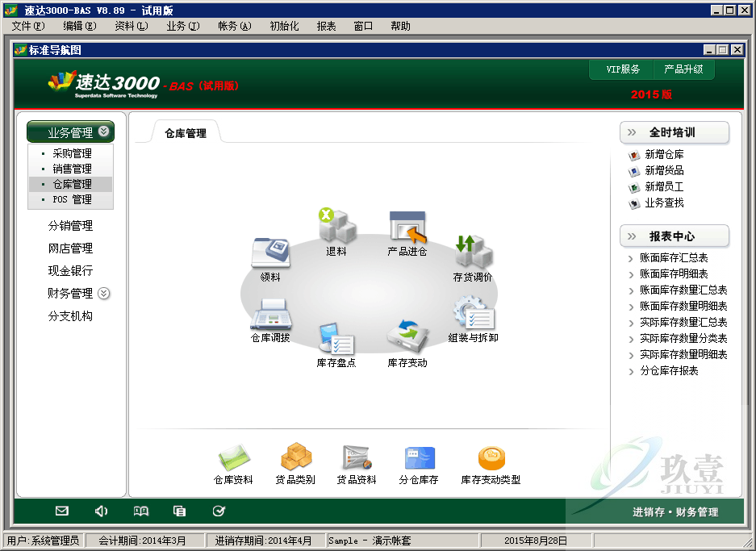Screen dimensions: 756x551
Task: Open the 账面库存数量汇总表 report
Action: (x=683, y=290)
